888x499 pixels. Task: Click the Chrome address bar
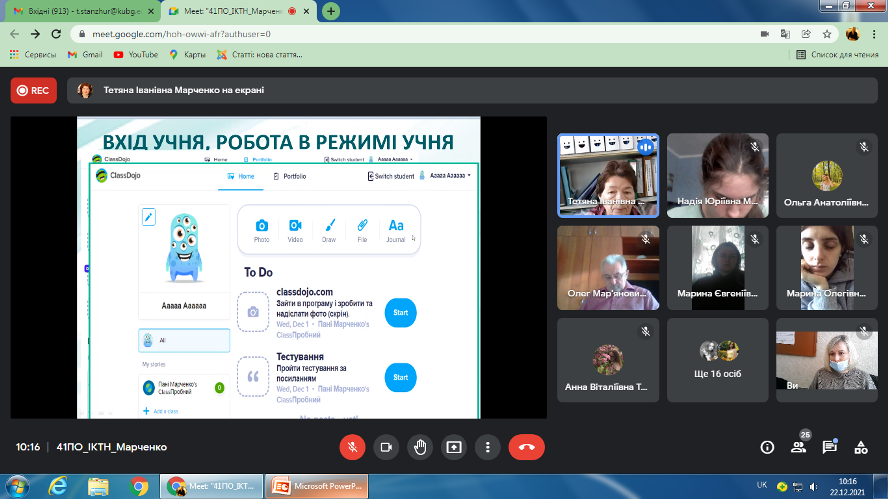pos(400,33)
